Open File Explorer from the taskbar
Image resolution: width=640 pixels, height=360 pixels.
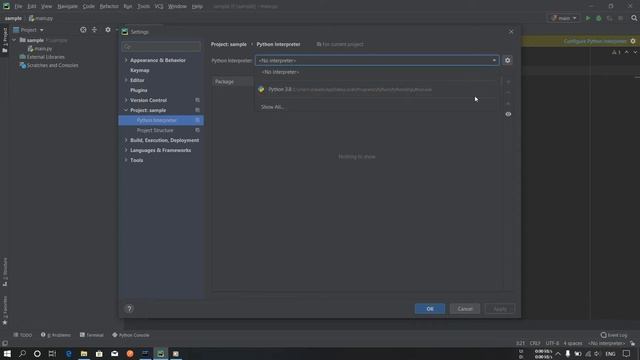(84, 354)
